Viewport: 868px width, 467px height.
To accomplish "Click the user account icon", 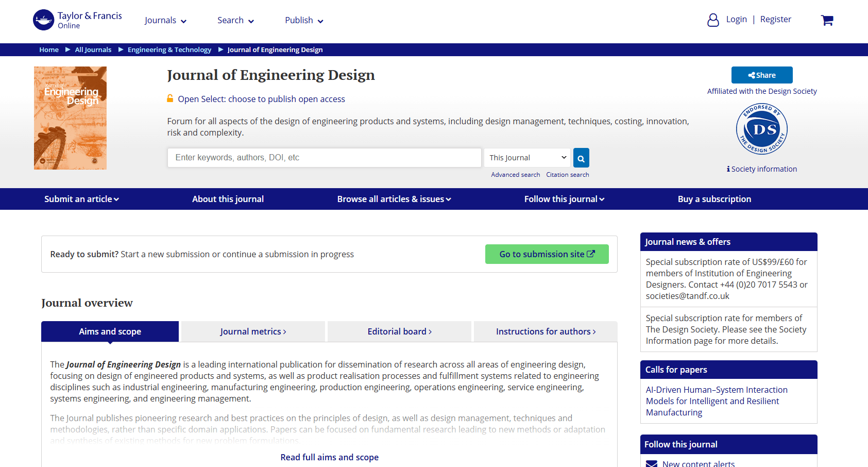I will [x=713, y=20].
